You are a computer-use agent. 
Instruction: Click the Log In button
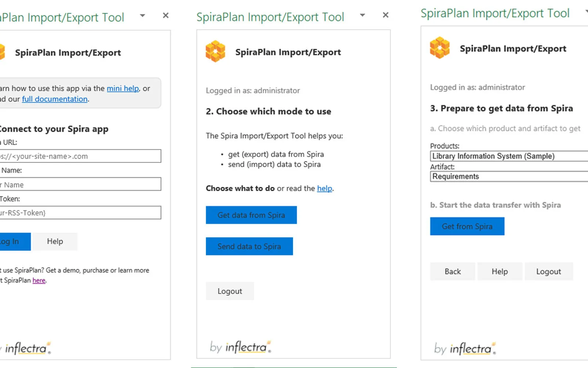point(15,242)
